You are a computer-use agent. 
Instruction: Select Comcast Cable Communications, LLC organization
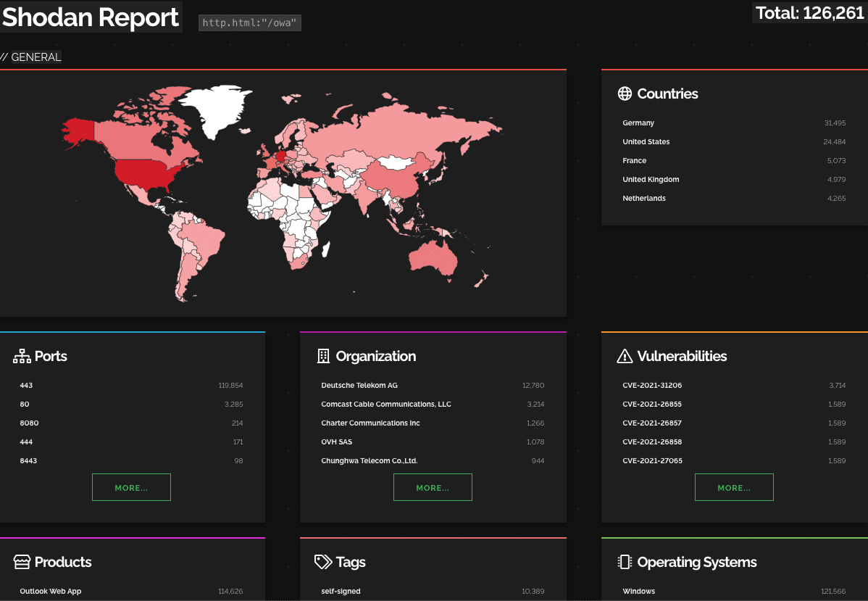click(433, 405)
